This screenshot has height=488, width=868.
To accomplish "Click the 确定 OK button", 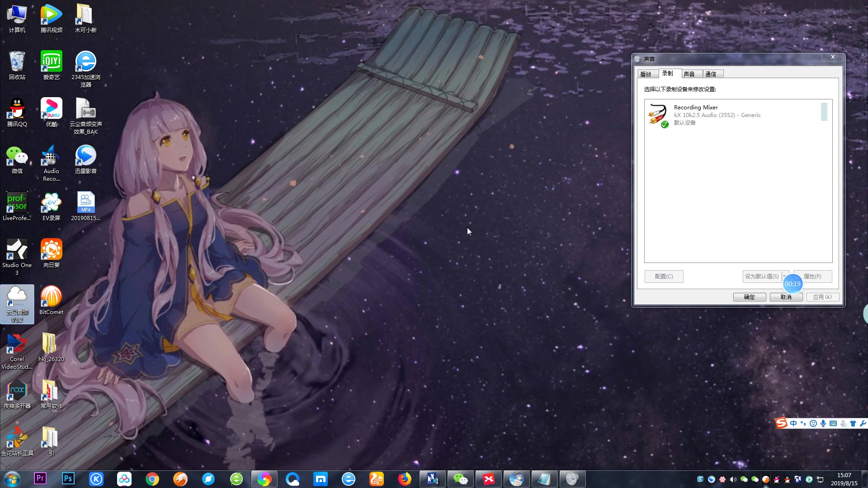I will tap(749, 297).
